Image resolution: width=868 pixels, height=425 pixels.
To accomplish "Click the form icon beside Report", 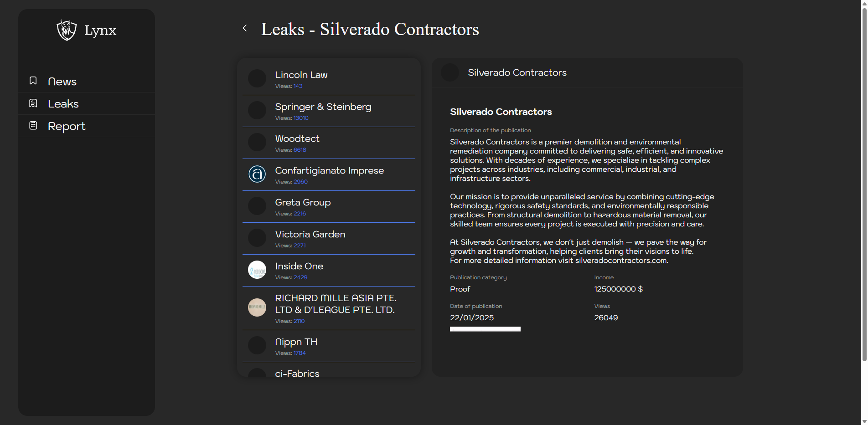I will [33, 126].
